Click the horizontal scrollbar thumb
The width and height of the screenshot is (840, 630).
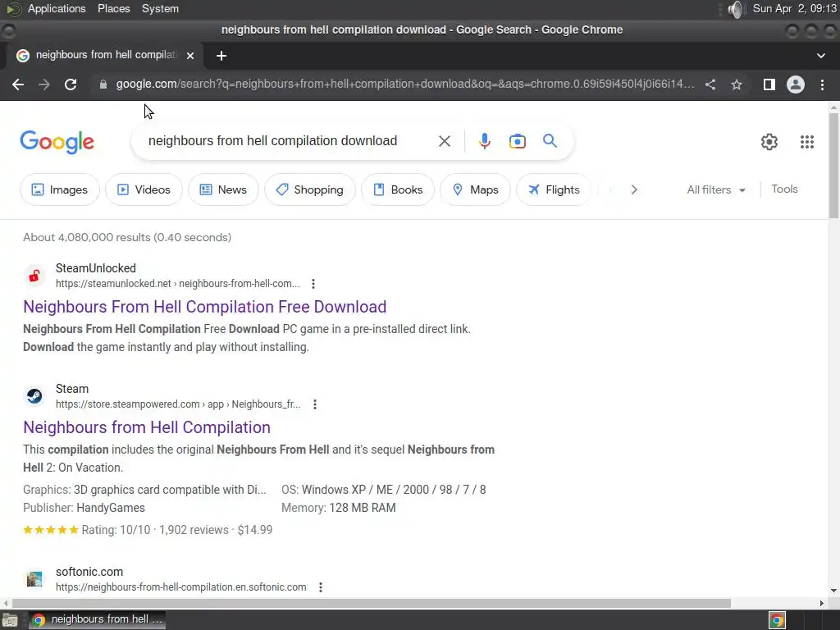[x=371, y=603]
